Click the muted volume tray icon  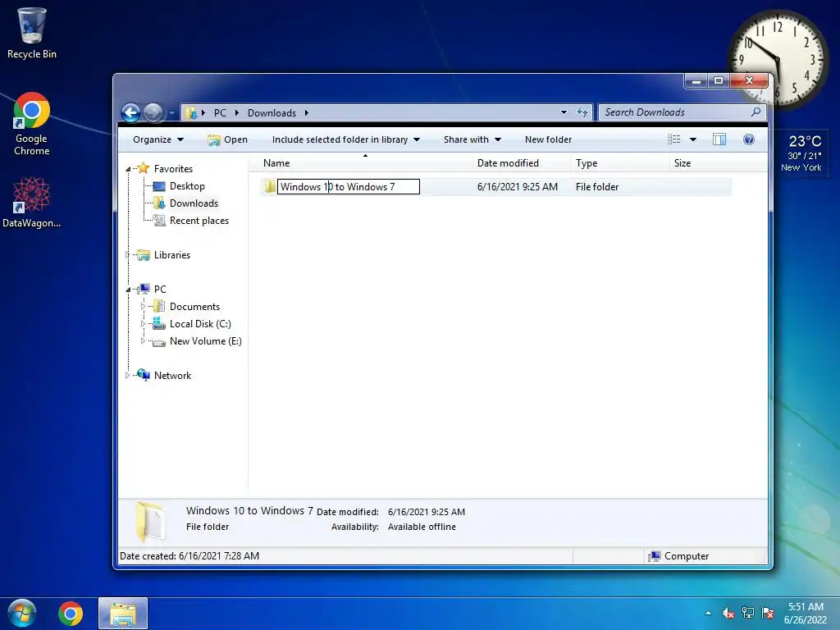point(728,613)
